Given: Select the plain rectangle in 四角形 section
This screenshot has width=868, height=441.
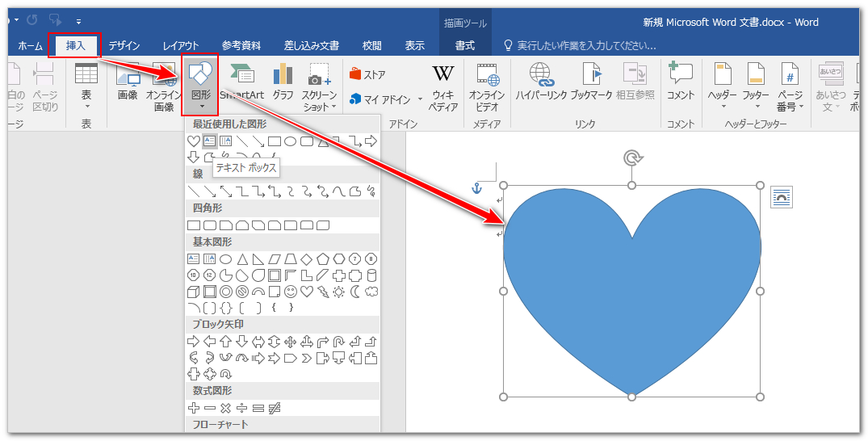Looking at the screenshot, I should 194,225.
